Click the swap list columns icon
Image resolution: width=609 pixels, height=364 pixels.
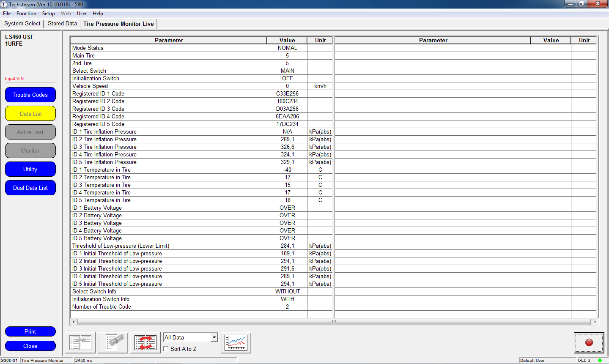145,342
